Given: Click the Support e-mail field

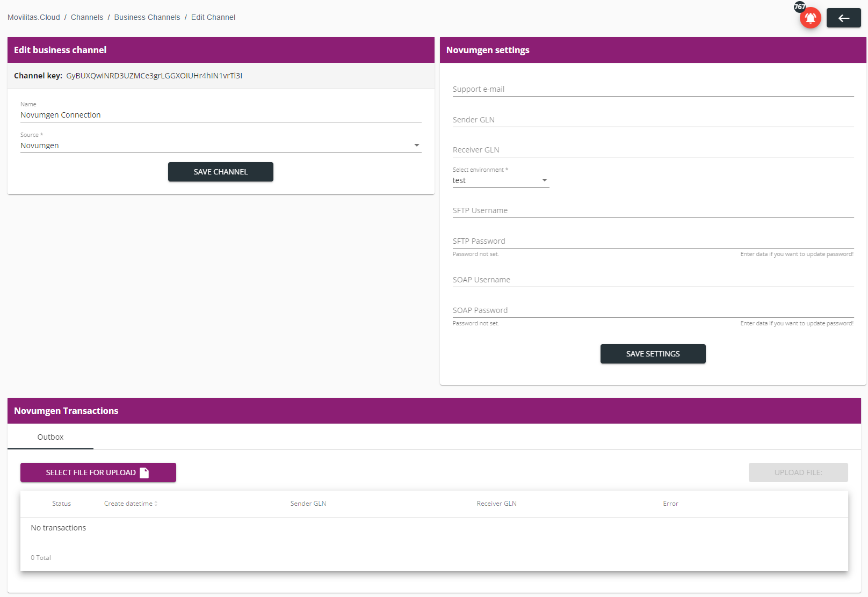Looking at the screenshot, I should click(x=653, y=89).
